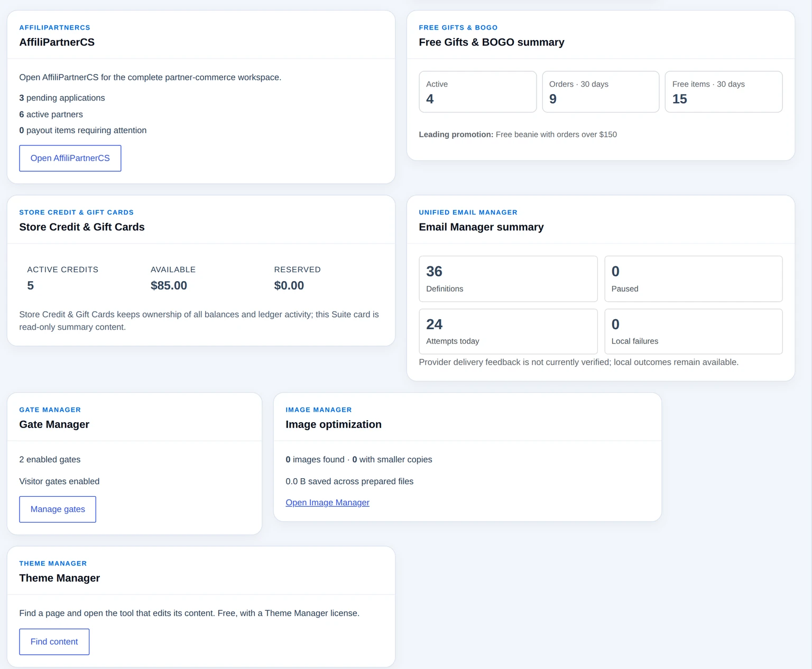
Task: Click the 36 Definitions tile
Action: [508, 279]
